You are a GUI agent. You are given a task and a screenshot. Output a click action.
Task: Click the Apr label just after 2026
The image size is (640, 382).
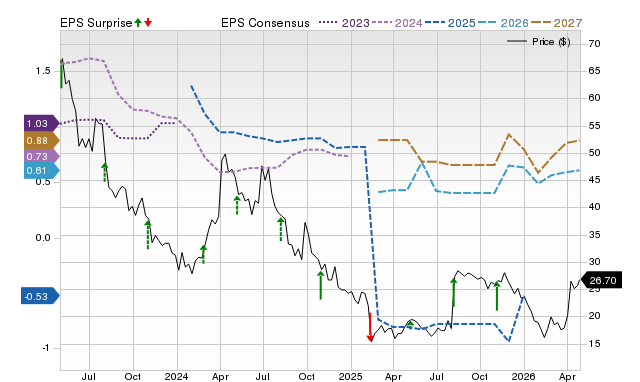click(567, 377)
